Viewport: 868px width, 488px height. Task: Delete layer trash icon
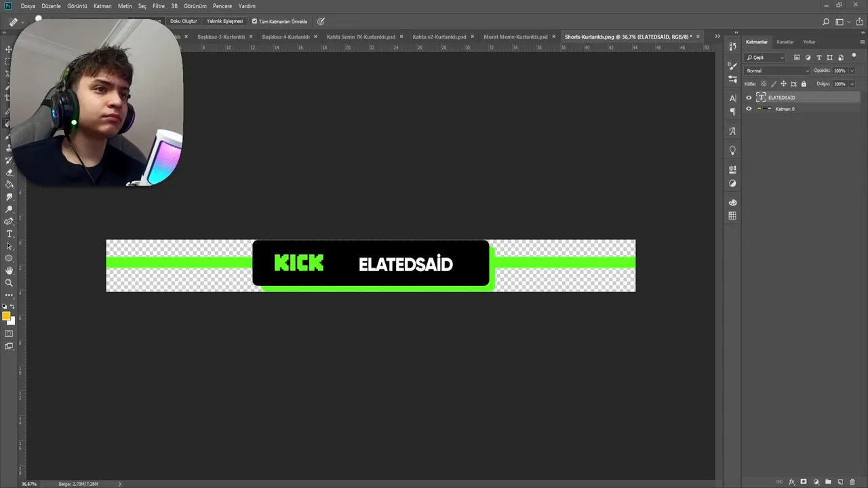852,482
